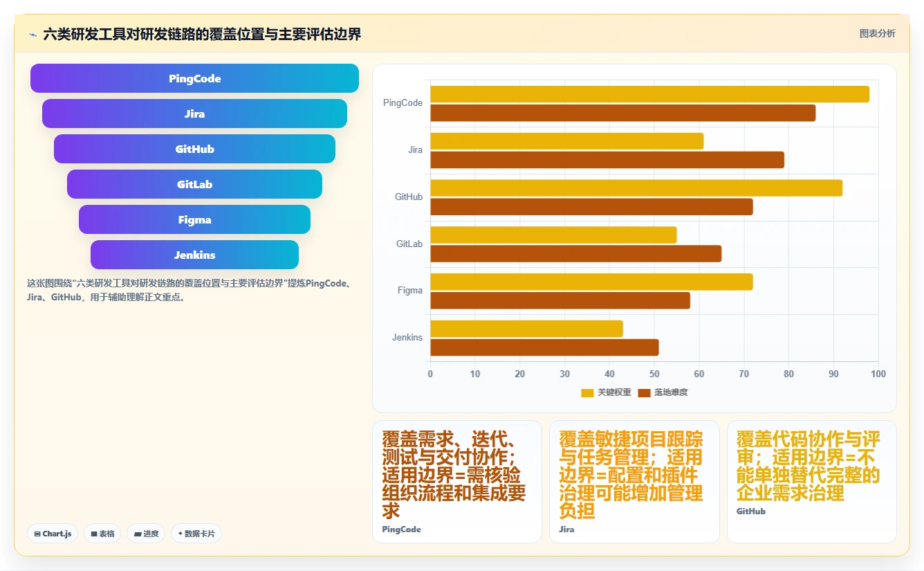Open the 覆盖代码协作与评审 GitHub data card

tap(811, 482)
